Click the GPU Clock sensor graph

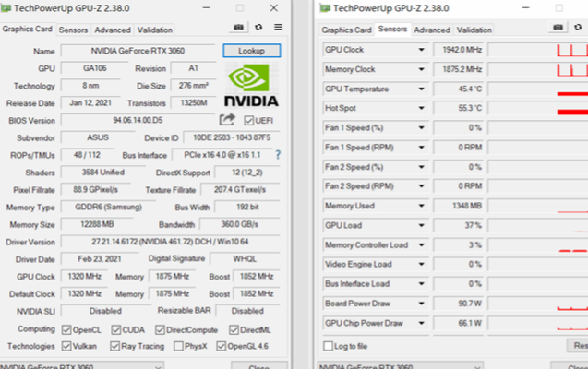(x=538, y=50)
